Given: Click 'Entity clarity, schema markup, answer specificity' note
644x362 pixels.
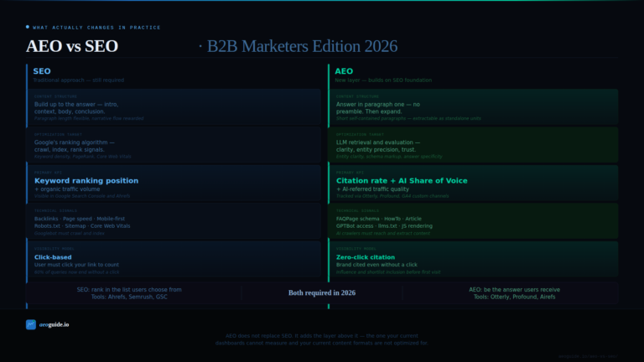Looking at the screenshot, I should click(x=389, y=157).
